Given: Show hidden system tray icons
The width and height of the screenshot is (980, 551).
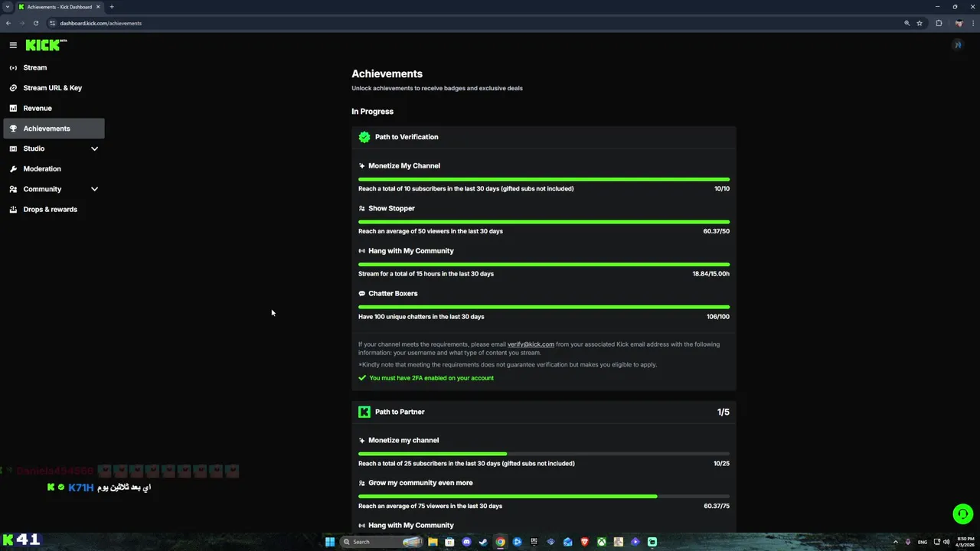Looking at the screenshot, I should click(x=896, y=542).
